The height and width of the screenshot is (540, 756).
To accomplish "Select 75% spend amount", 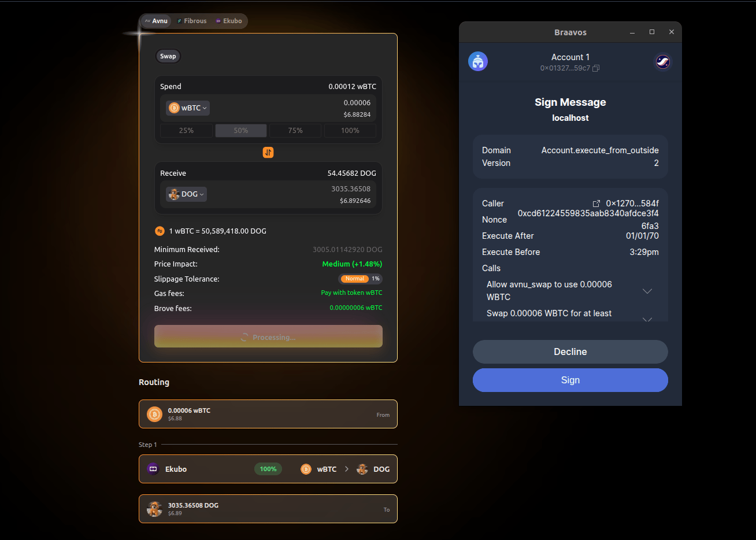I will click(x=295, y=131).
